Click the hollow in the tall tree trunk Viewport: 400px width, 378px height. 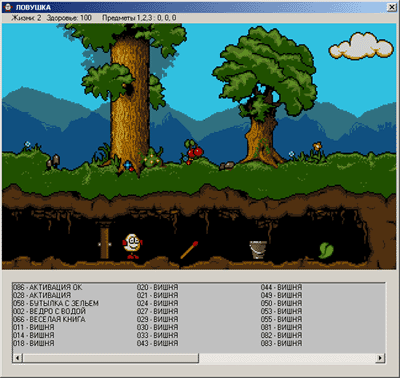pyautogui.click(x=129, y=88)
